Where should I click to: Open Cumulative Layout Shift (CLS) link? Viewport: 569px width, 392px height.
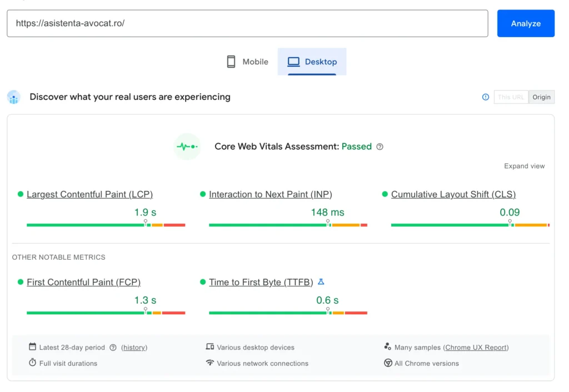click(453, 194)
